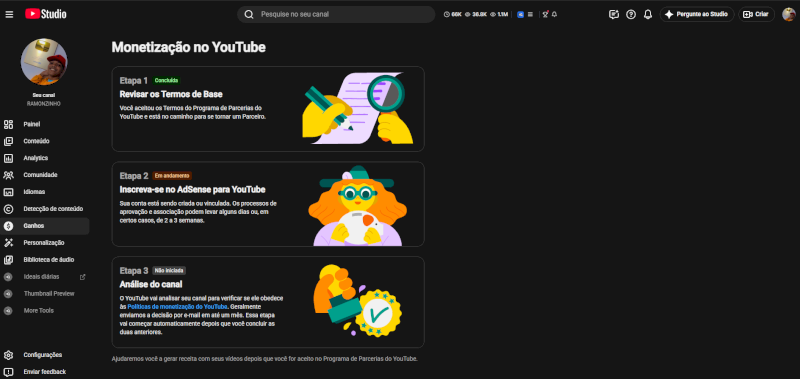Open Ideais diárias external link
Image resolution: width=800 pixels, height=379 pixels.
[x=45, y=276]
